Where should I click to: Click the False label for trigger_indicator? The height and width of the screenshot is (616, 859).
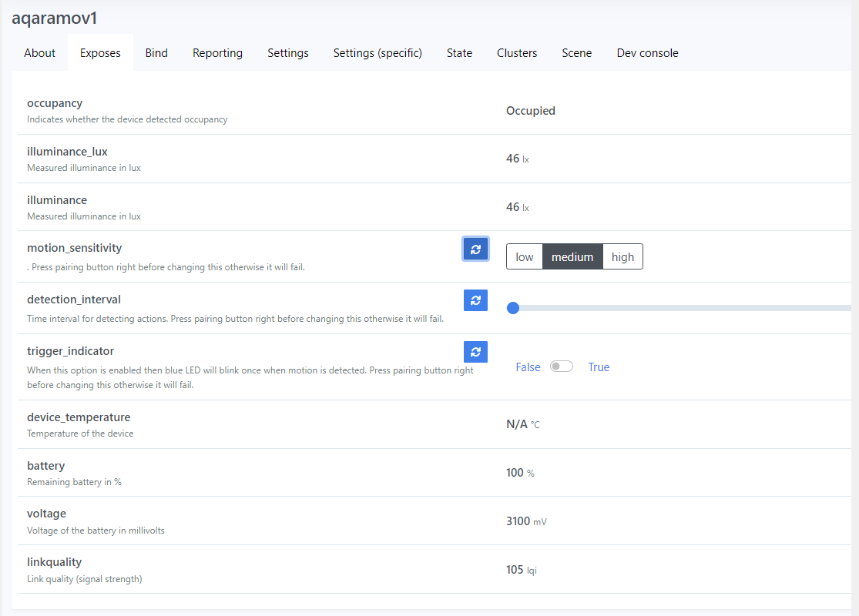click(528, 367)
